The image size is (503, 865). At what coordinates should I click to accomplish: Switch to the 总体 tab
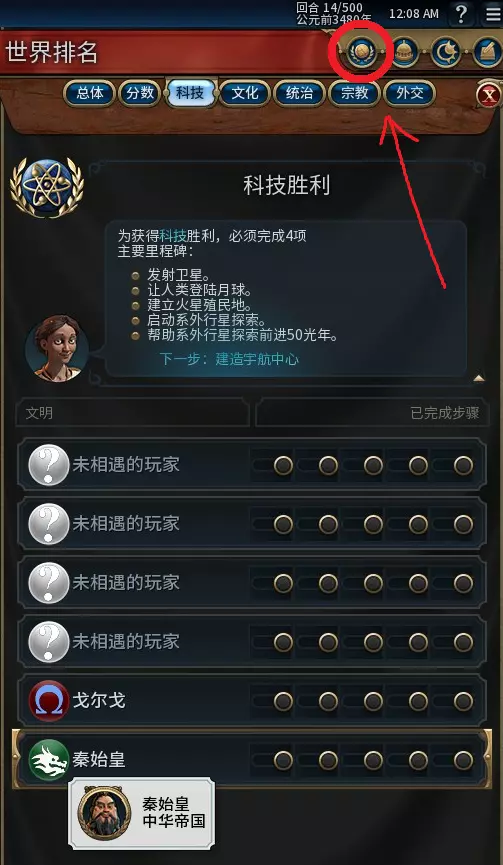click(x=89, y=93)
